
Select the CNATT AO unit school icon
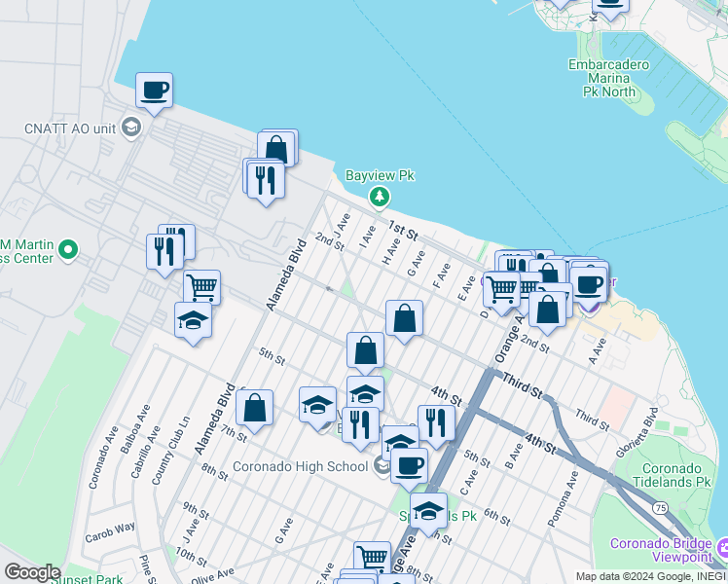(x=131, y=128)
